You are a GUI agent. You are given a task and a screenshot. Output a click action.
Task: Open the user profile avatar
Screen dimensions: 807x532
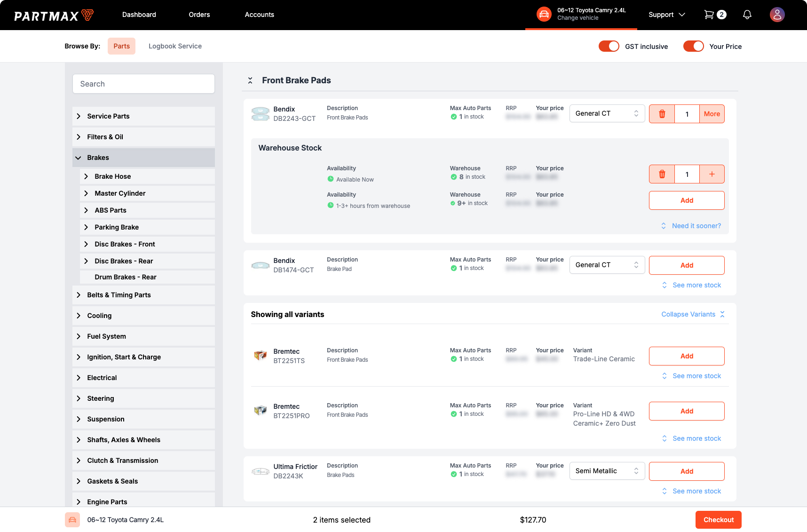(x=777, y=15)
